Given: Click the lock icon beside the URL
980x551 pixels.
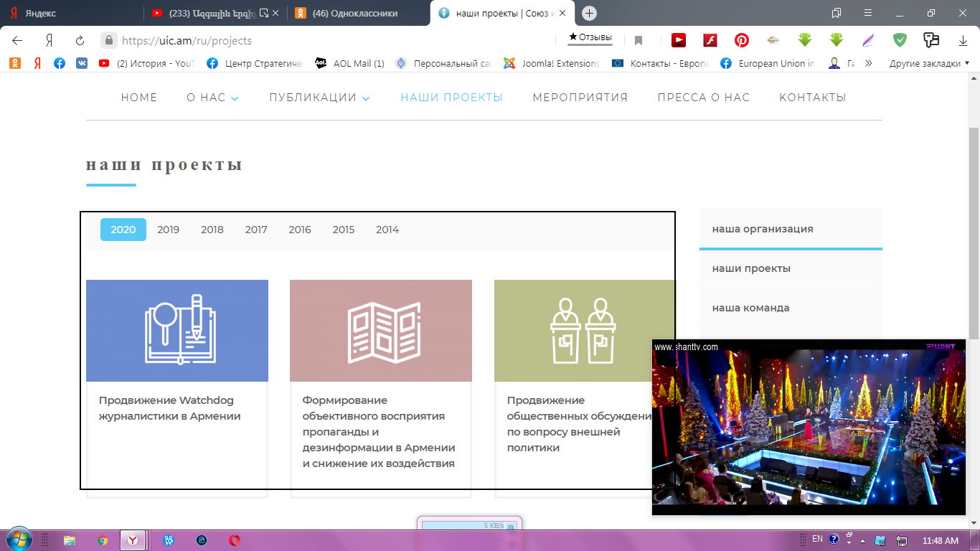Looking at the screenshot, I should (x=108, y=40).
